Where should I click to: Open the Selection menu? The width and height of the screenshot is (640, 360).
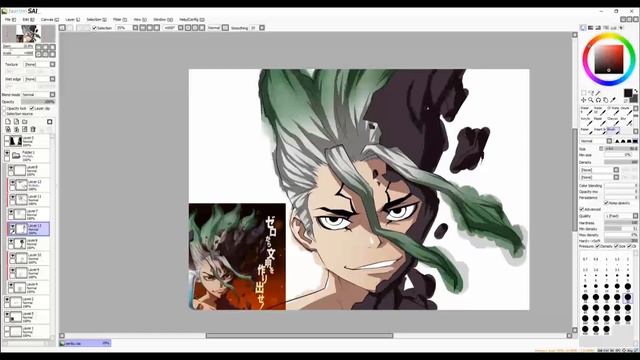96,20
